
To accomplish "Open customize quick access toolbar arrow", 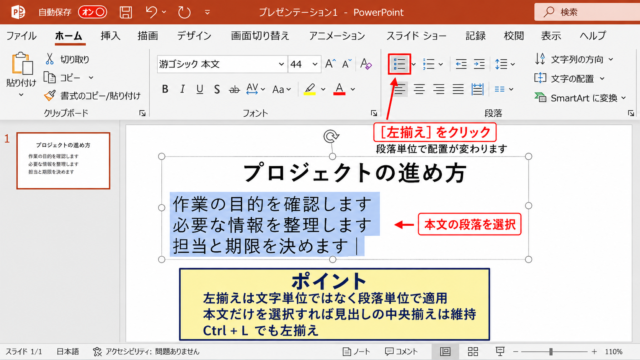I will coord(207,12).
